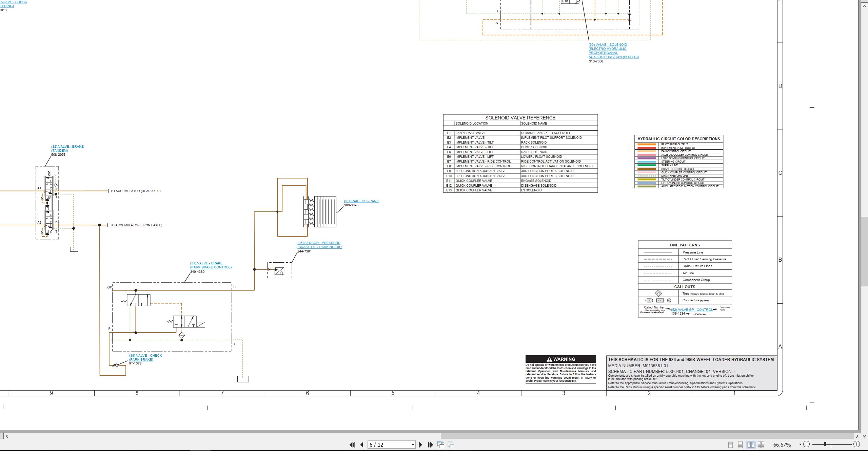This screenshot has height=451, width=868.
Task: Click the PILOT PUMP OUTPUT color swatch
Action: pyautogui.click(x=647, y=144)
